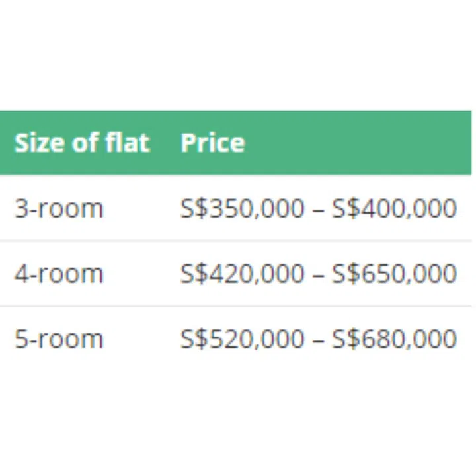The image size is (476, 476).
Task: Select the 3-room cell
Action: tap(59, 208)
